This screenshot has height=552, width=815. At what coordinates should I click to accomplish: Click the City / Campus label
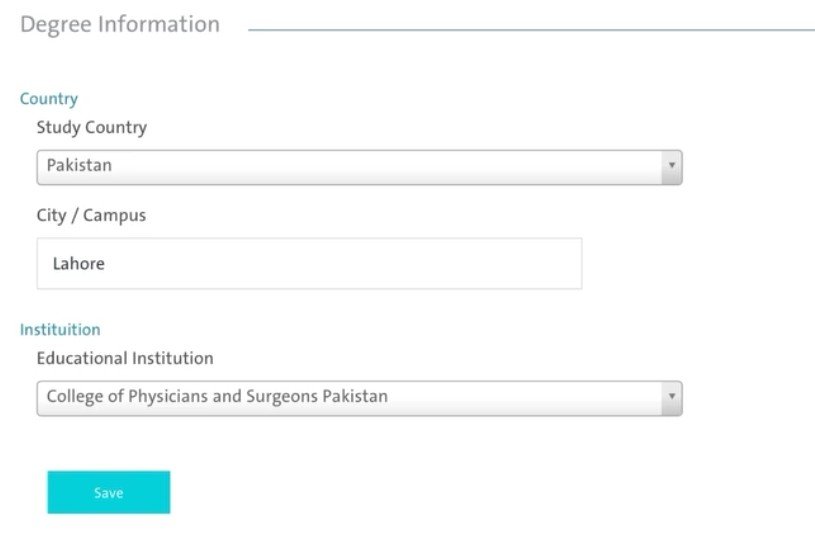click(91, 216)
